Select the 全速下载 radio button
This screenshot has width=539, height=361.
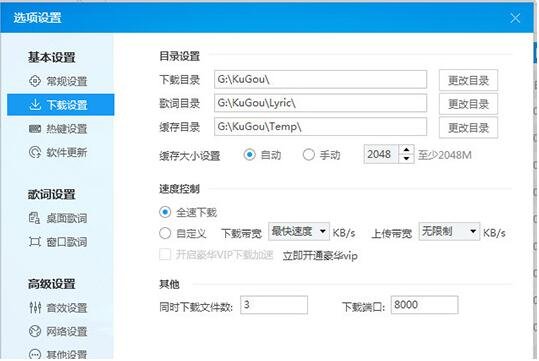click(165, 212)
